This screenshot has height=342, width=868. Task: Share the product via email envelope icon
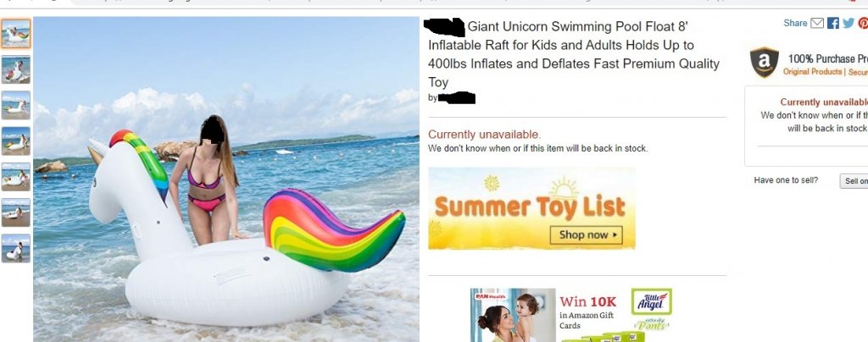[x=817, y=23]
